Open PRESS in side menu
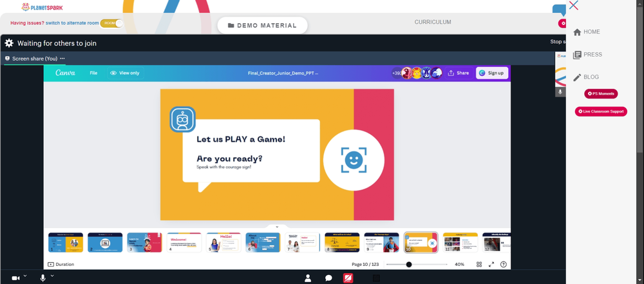644x284 pixels. point(587,55)
